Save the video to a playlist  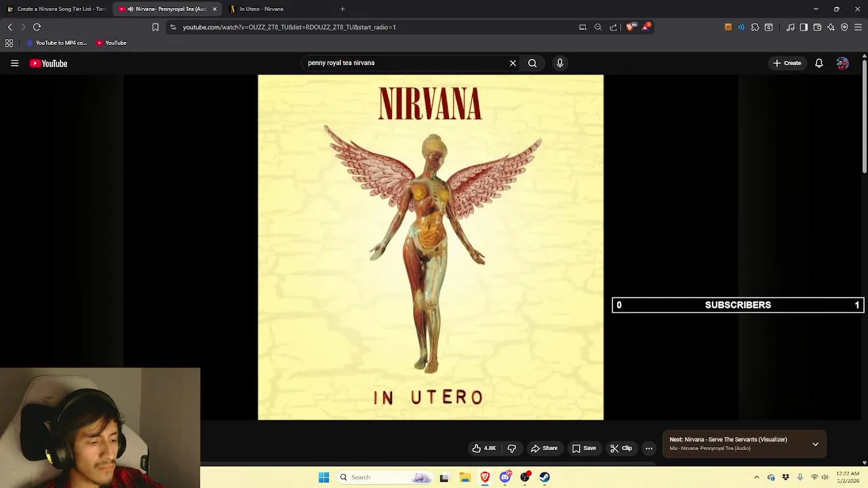584,448
